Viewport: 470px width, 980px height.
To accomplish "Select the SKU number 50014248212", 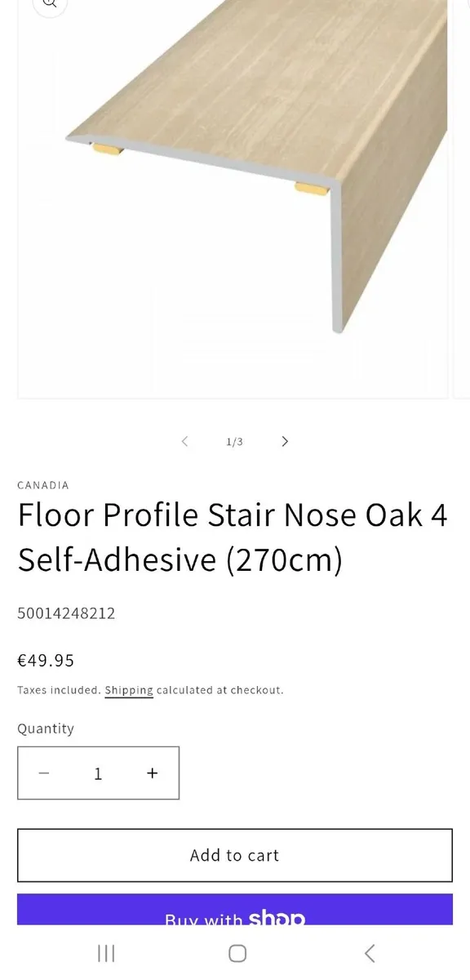I will tap(66, 613).
